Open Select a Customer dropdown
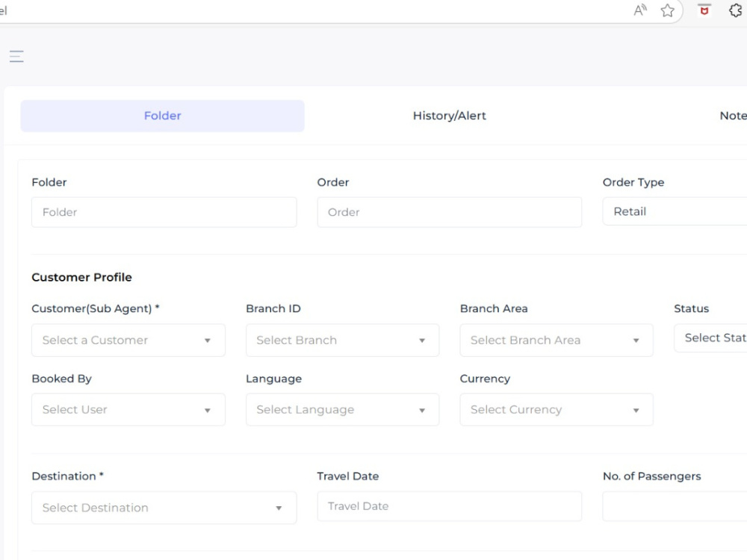Viewport: 747px width, 560px height. pyautogui.click(x=128, y=340)
